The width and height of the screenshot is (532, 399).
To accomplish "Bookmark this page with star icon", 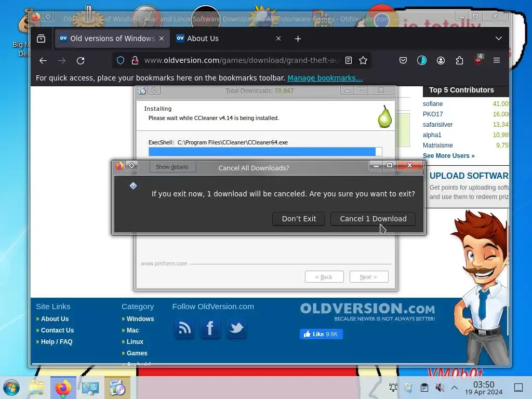I will (363, 60).
